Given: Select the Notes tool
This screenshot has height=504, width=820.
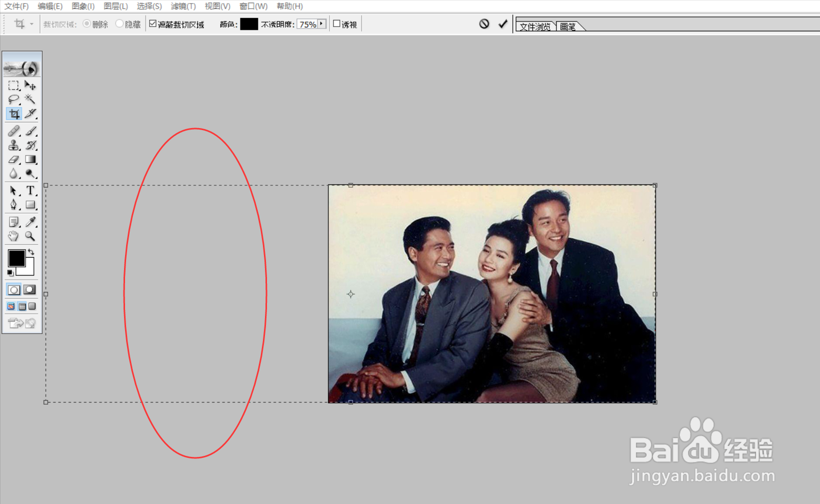Looking at the screenshot, I should coord(14,222).
